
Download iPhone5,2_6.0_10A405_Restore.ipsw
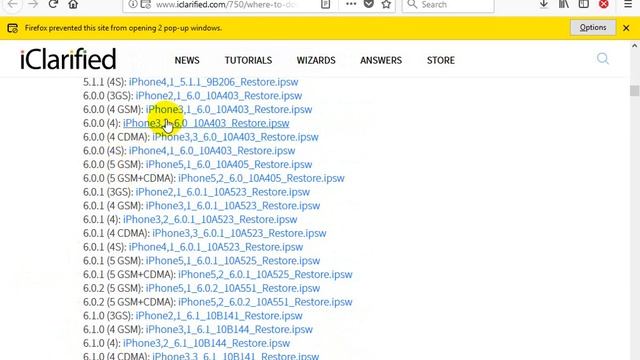tap(261, 178)
